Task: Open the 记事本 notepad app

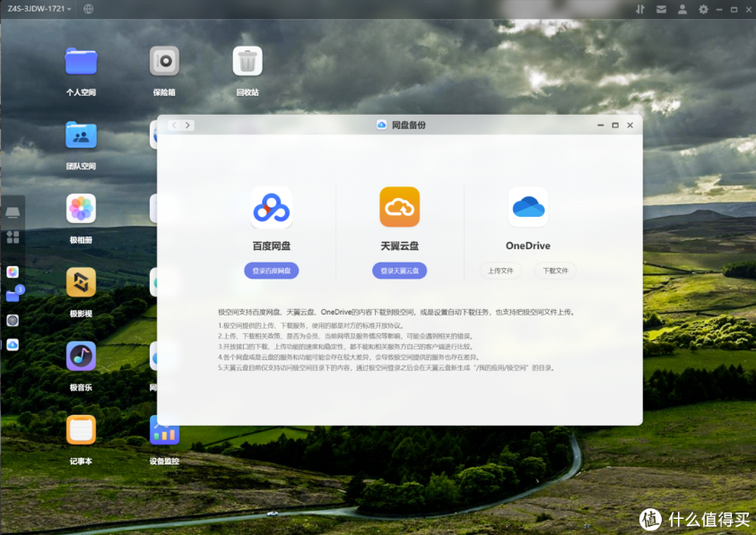Action: [81, 430]
